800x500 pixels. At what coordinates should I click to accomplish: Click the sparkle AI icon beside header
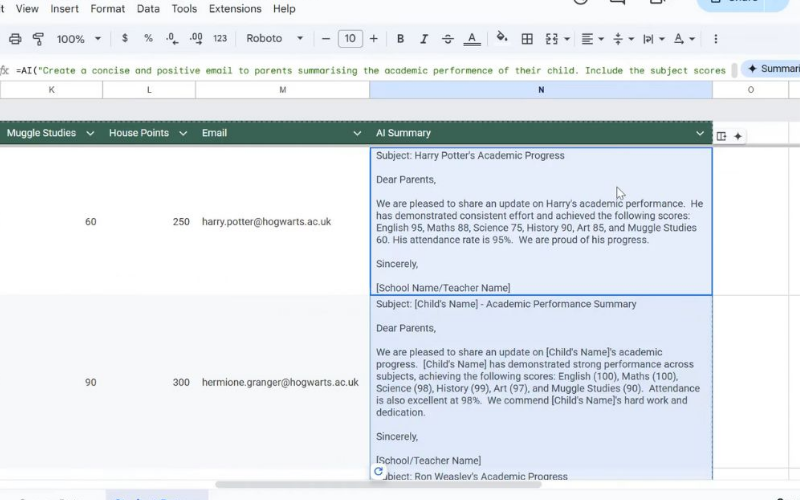tap(738, 136)
